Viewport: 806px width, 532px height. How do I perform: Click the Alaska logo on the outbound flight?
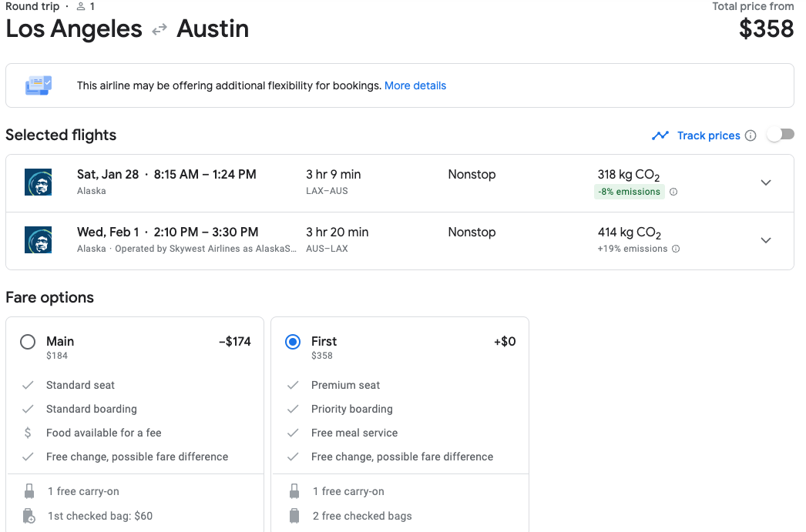pos(38,182)
